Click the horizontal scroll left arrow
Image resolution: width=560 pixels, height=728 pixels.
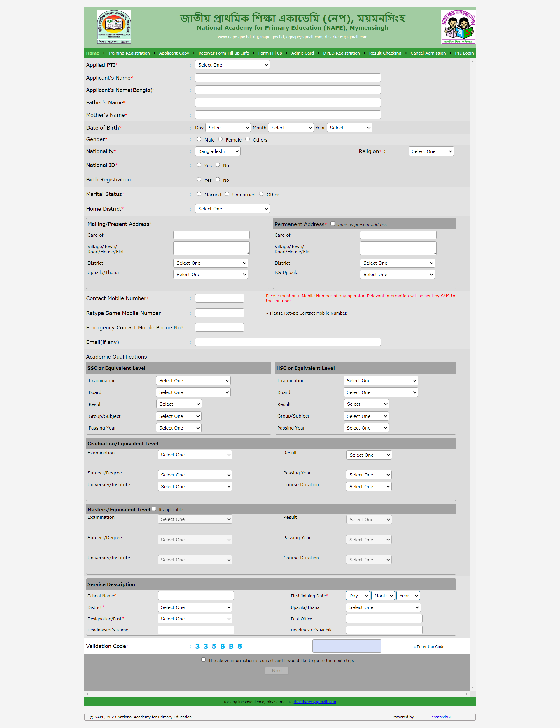click(87, 694)
